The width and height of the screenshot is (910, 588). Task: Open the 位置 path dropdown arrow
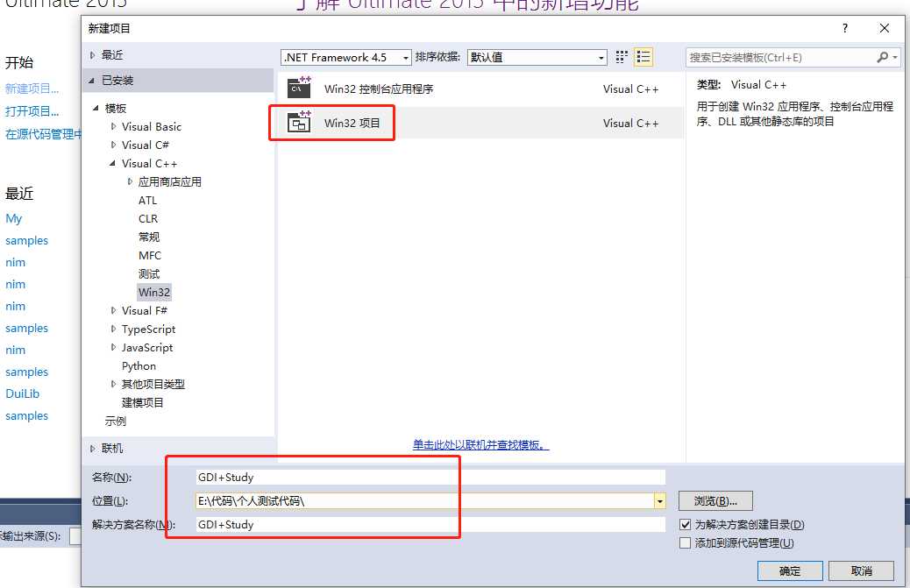pos(660,501)
